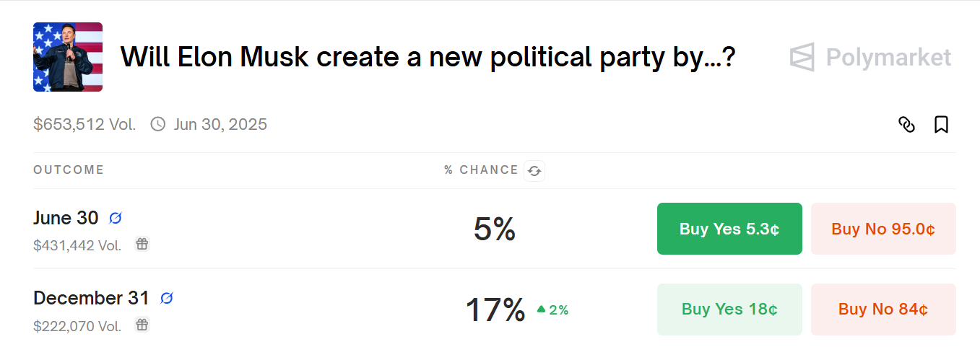The width and height of the screenshot is (980, 360).
Task: Open the market title link
Action: point(428,57)
